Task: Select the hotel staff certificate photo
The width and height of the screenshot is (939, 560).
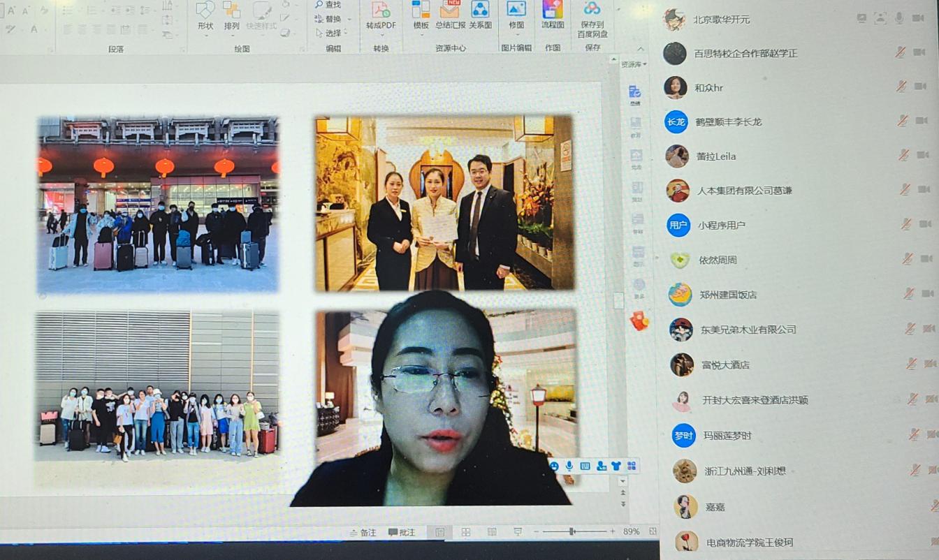Action: click(x=444, y=202)
